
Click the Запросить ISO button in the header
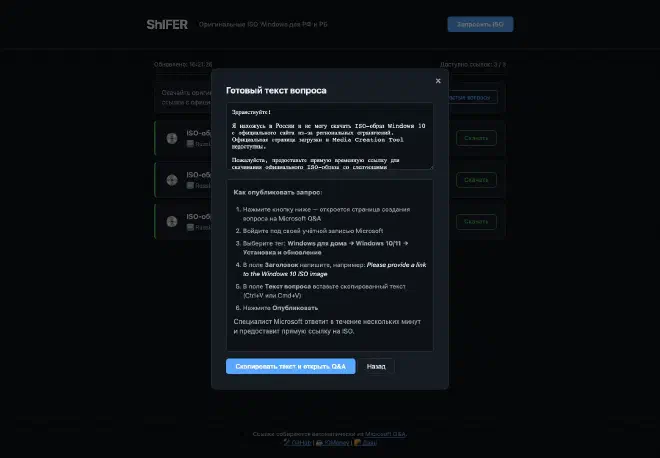point(480,24)
